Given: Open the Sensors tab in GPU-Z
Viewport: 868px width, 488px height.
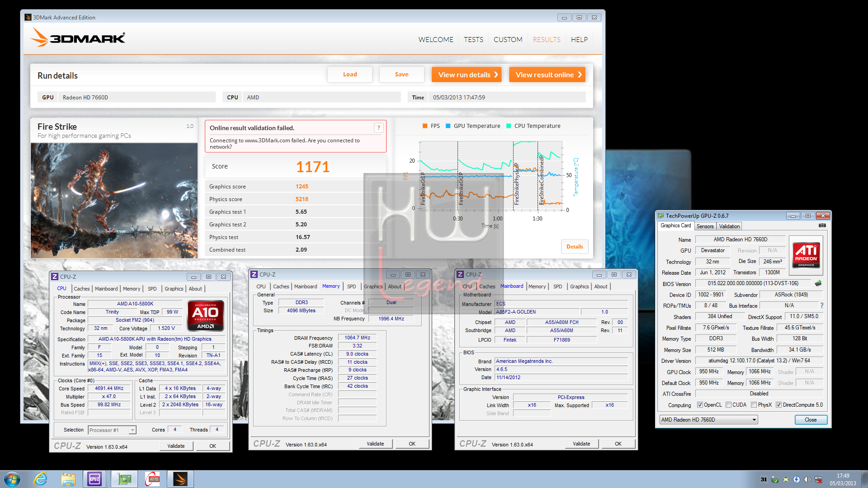Looking at the screenshot, I should [705, 226].
